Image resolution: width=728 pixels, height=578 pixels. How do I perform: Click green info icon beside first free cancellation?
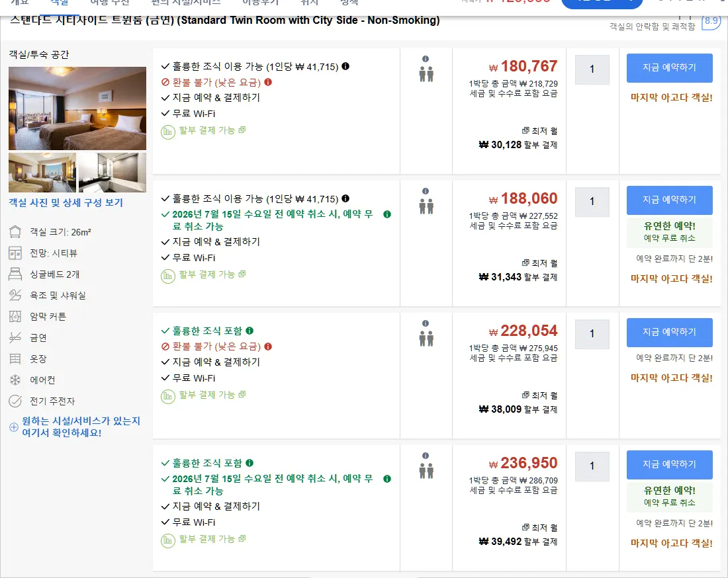click(387, 214)
